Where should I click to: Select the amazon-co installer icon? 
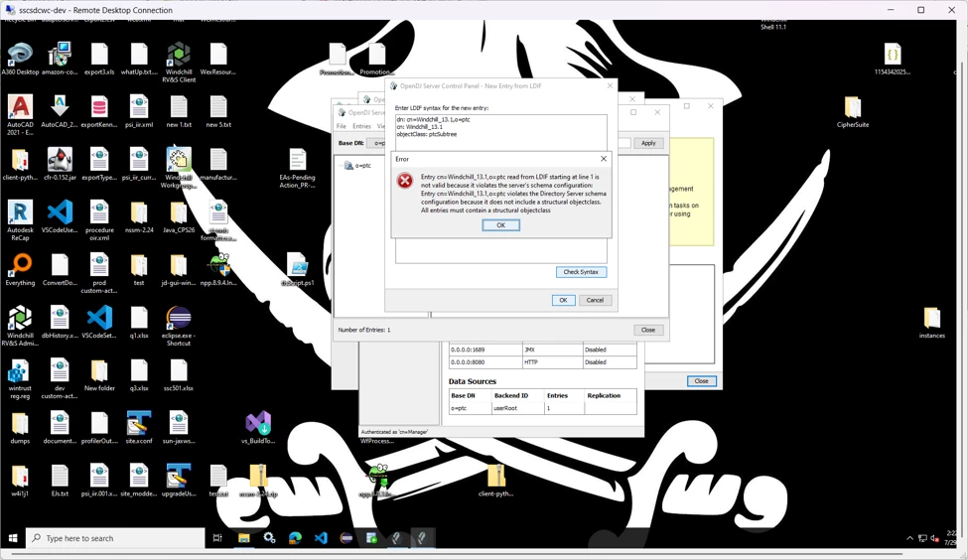pos(60,60)
